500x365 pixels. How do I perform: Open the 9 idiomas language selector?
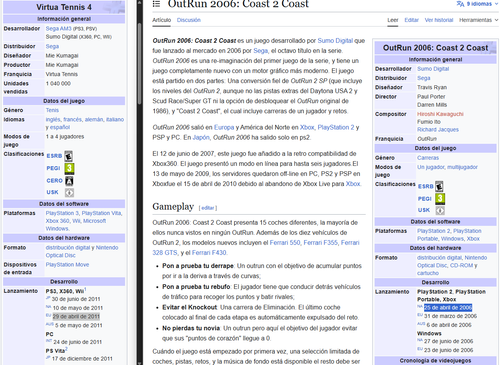click(477, 4)
